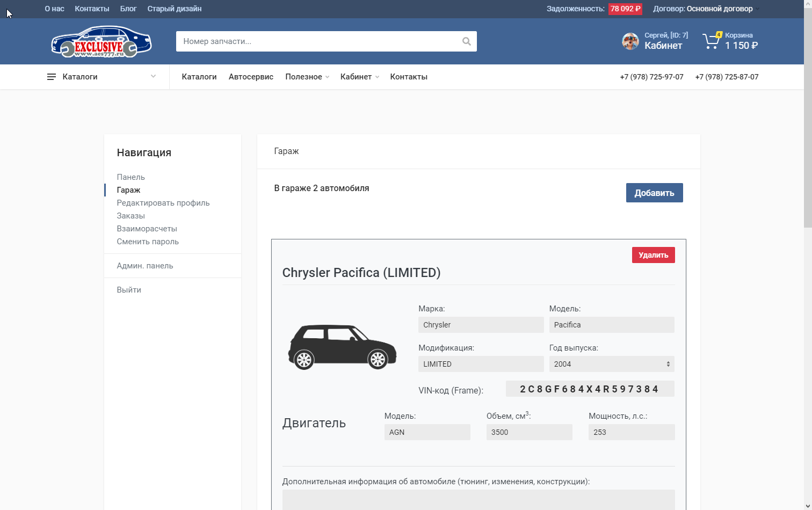Image resolution: width=812 pixels, height=510 pixels.
Task: Click the VIN-код field
Action: (590, 389)
